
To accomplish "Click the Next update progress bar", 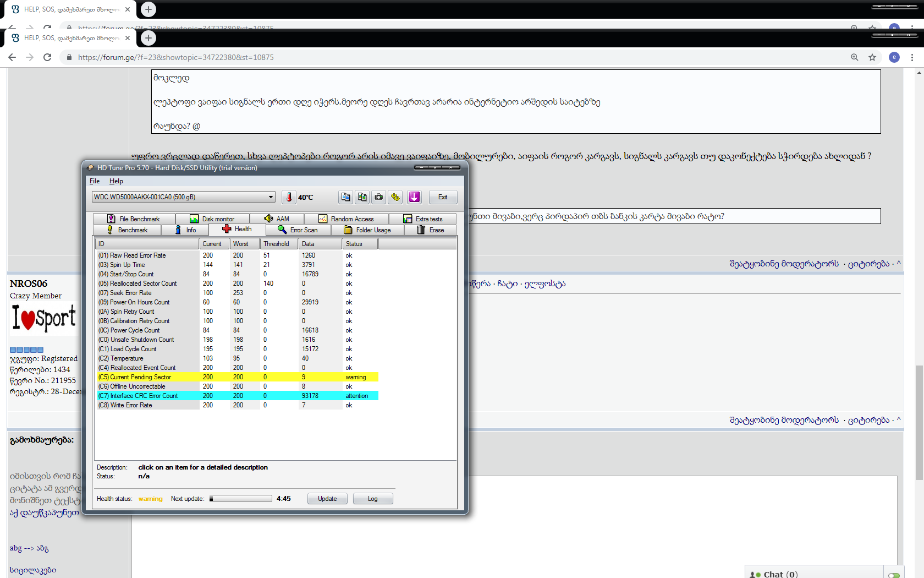I will click(240, 499).
